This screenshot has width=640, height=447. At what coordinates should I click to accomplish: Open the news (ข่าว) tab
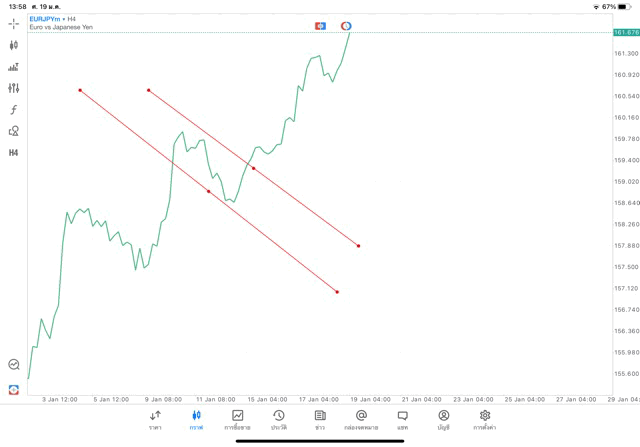(x=319, y=419)
